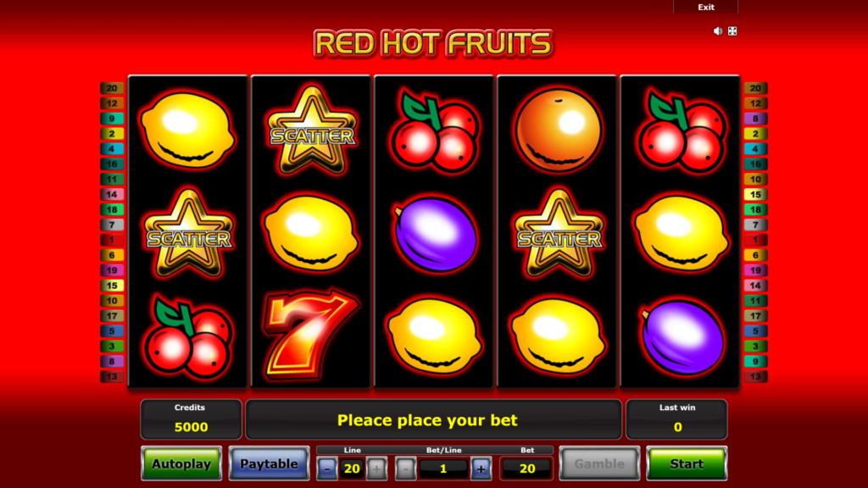Viewport: 868px width, 488px height.
Task: Select payline 20 indicator on left side
Action: (x=112, y=88)
